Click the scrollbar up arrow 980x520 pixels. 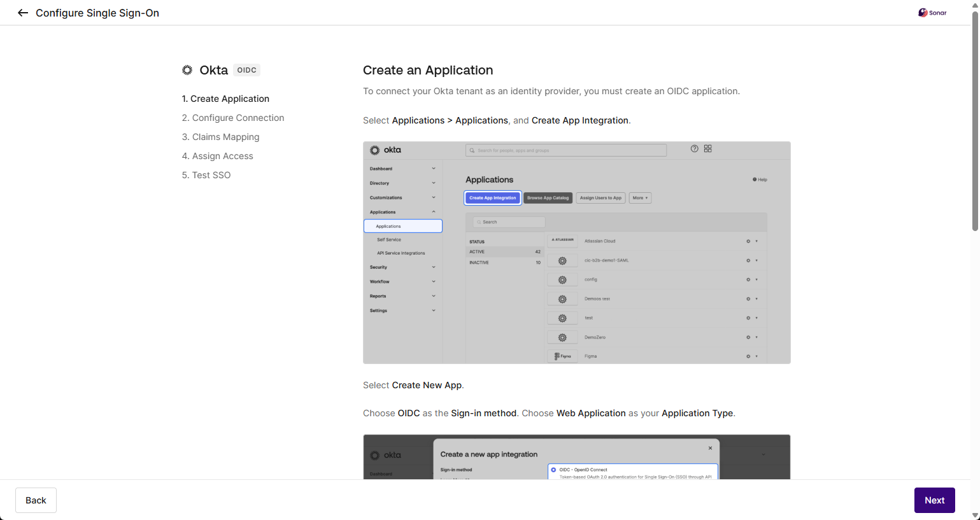(975, 4)
